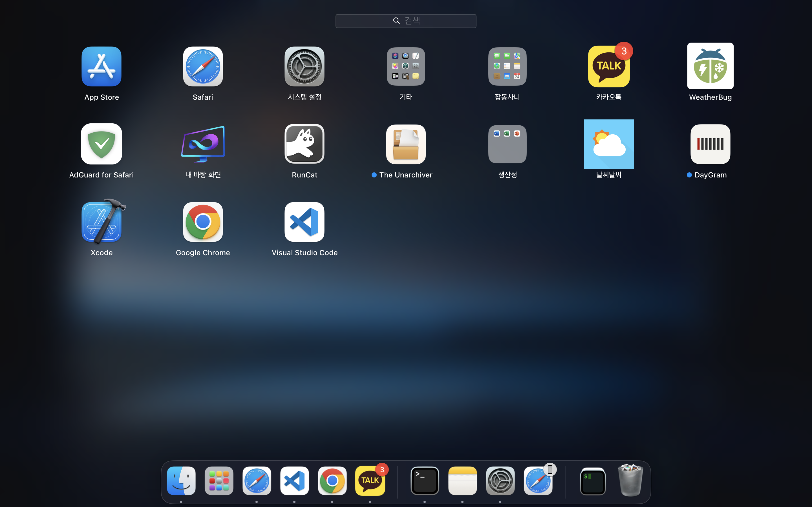This screenshot has height=507, width=812.
Task: Open the App Store app
Action: [101, 66]
